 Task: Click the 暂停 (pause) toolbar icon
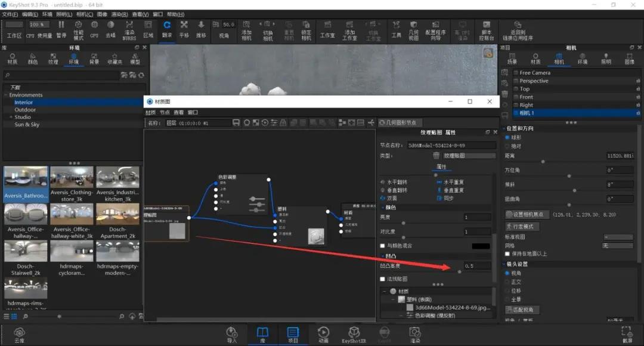pyautogui.click(x=61, y=25)
